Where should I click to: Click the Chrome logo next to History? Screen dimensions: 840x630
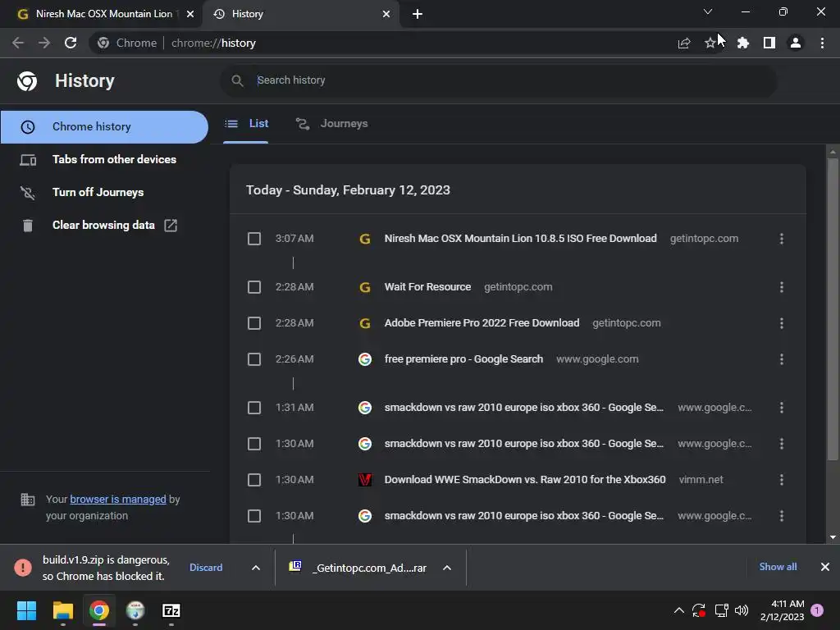click(27, 81)
